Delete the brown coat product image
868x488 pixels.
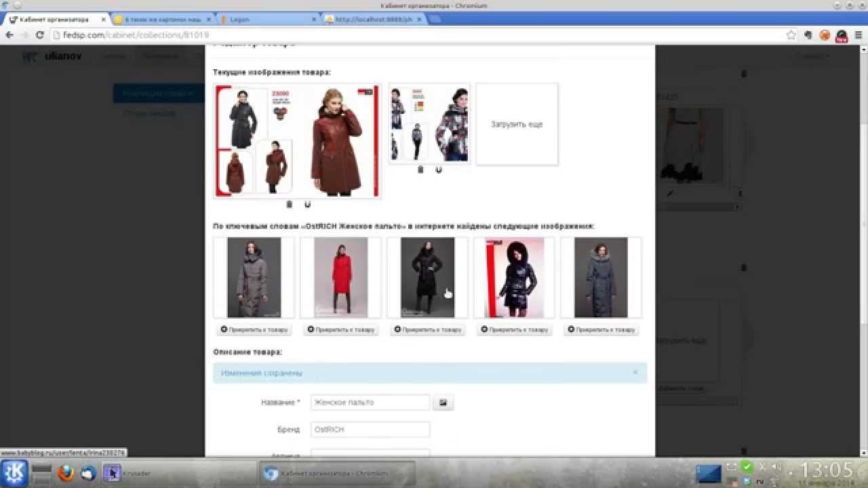pos(290,204)
